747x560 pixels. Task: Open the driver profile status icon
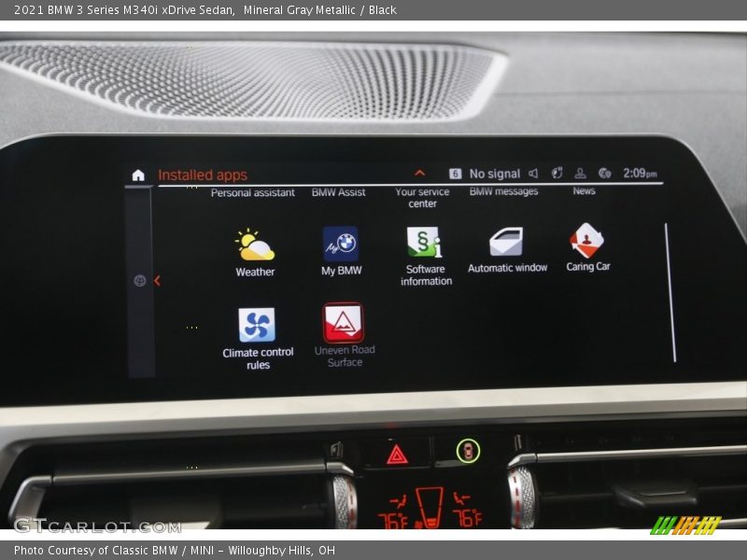pos(580,174)
